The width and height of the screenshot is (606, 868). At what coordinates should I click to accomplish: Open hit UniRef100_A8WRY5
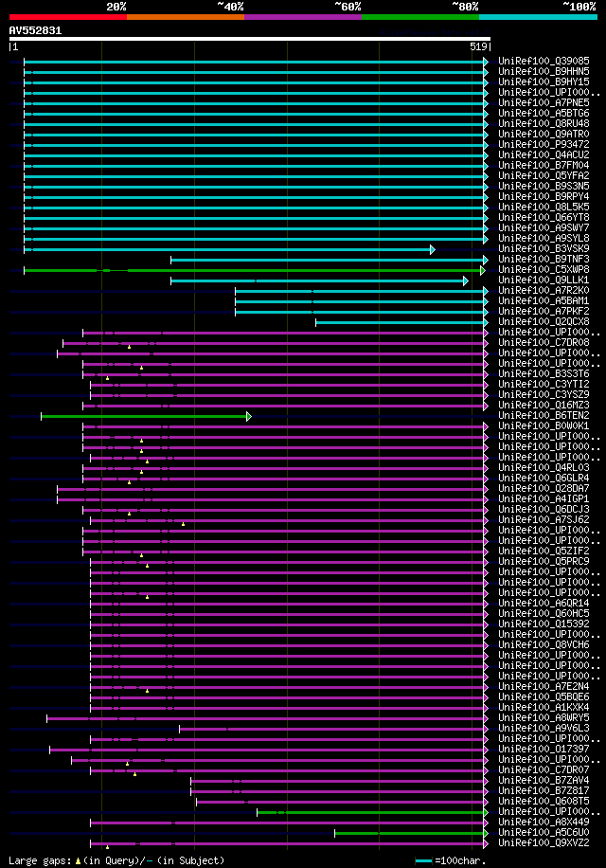pyautogui.click(x=544, y=718)
